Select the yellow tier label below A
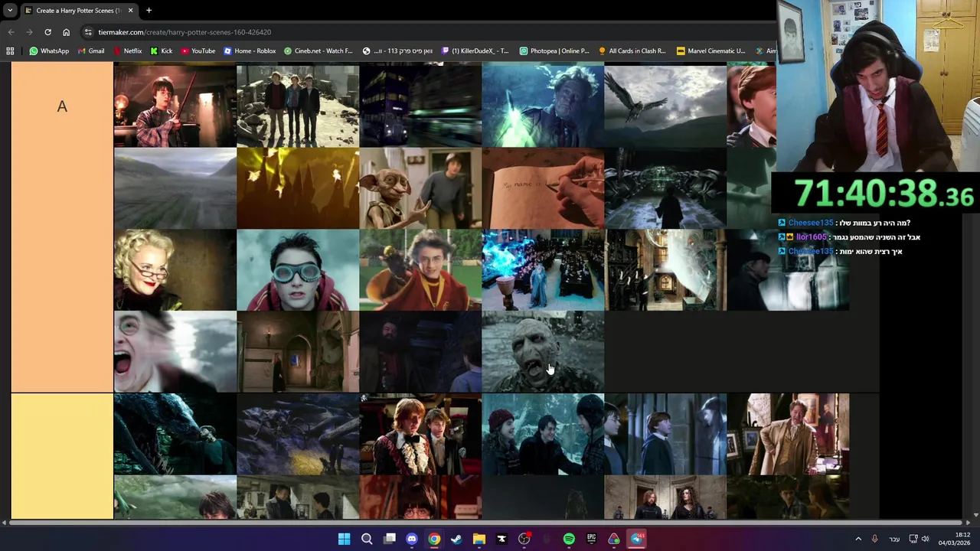 (x=62, y=456)
